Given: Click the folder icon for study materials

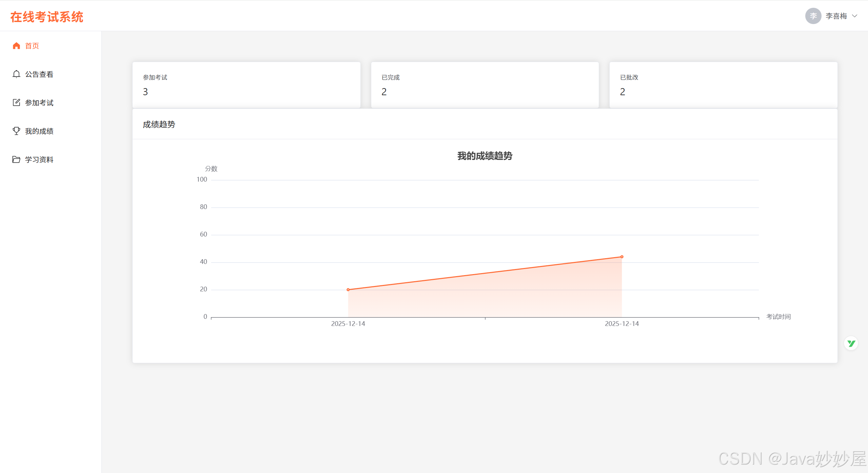Looking at the screenshot, I should point(16,160).
